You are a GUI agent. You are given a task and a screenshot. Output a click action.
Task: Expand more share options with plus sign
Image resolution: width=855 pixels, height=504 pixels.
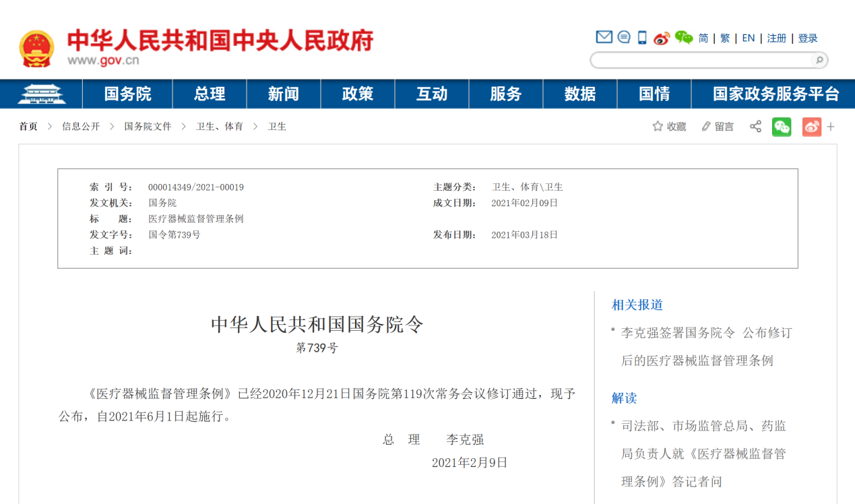(x=831, y=127)
